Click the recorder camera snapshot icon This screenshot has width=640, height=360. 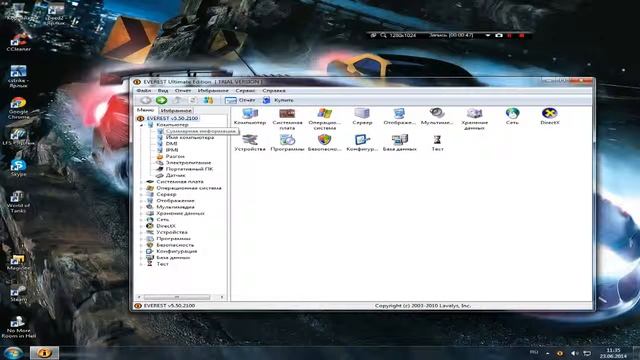point(499,36)
